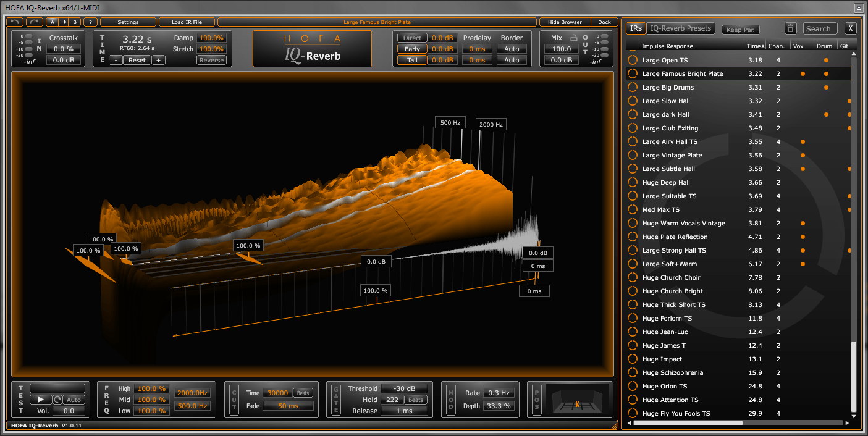Click the Load IR File button
This screenshot has height=436, width=868.
click(187, 22)
